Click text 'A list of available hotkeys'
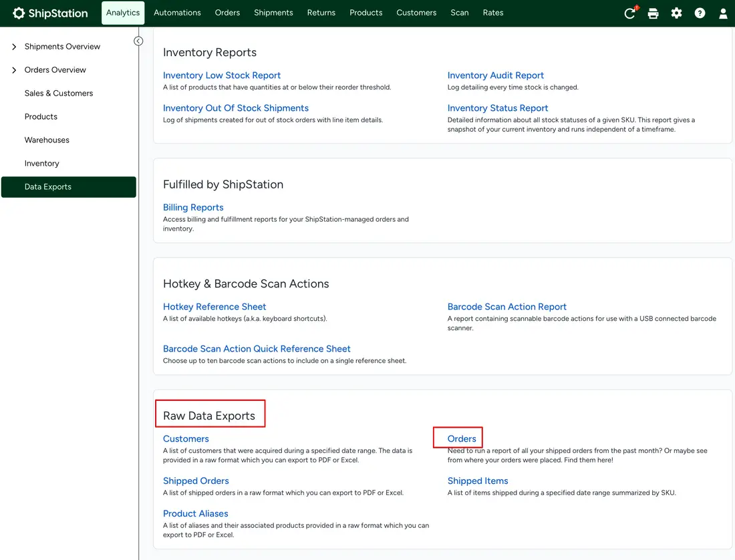This screenshot has width=735, height=560. 202,319
